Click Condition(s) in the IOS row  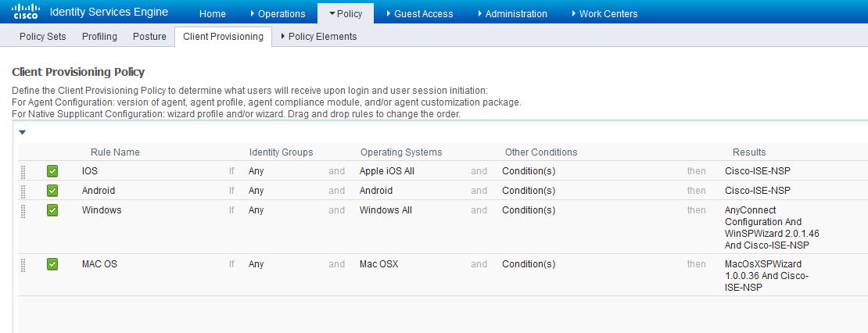529,171
